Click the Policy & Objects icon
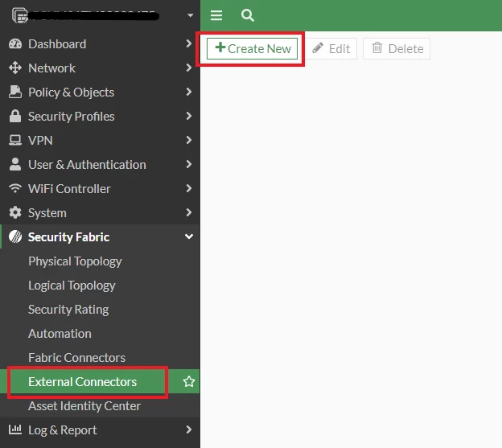This screenshot has height=448, width=502. [15, 92]
